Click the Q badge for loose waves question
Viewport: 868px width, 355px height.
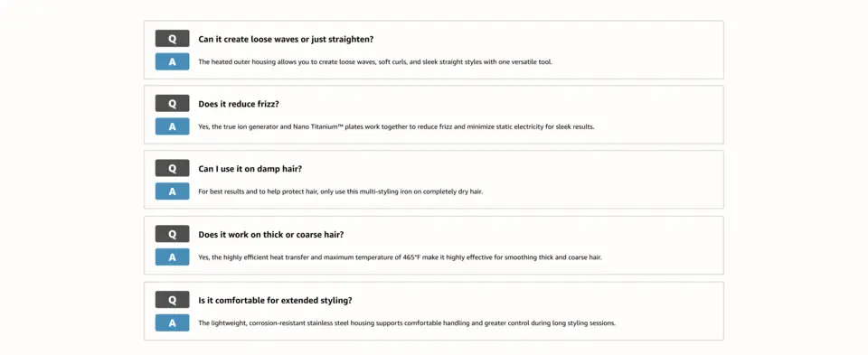[172, 39]
